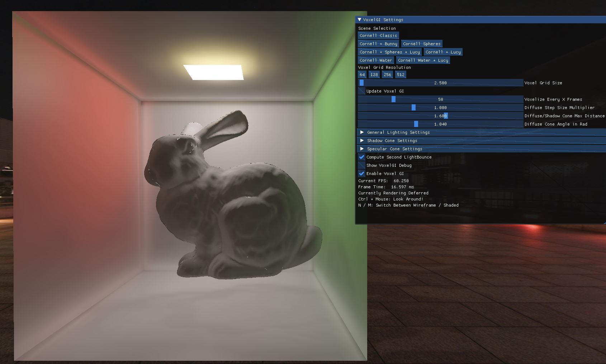Select the Cornell Water scene
The height and width of the screenshot is (364, 606).
[376, 60]
